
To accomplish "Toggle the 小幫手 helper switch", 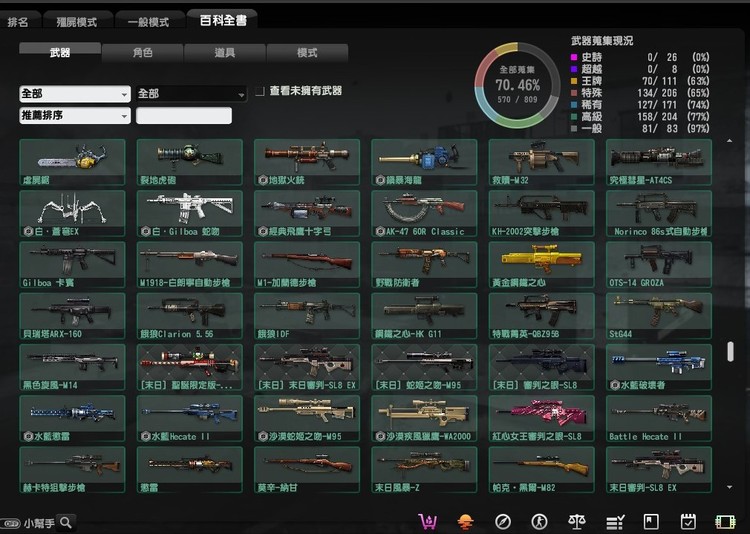I will pos(10,523).
